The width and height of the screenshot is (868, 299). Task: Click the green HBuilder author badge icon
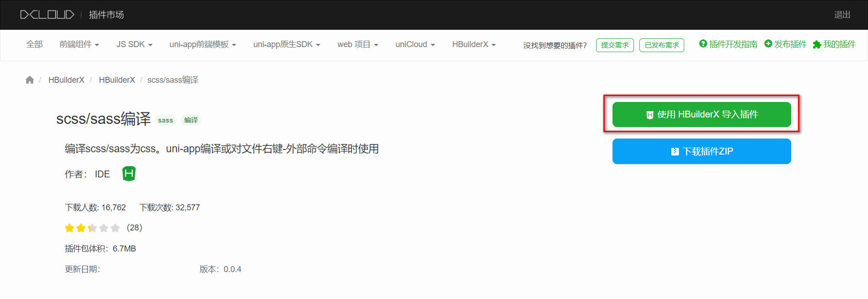pos(129,174)
